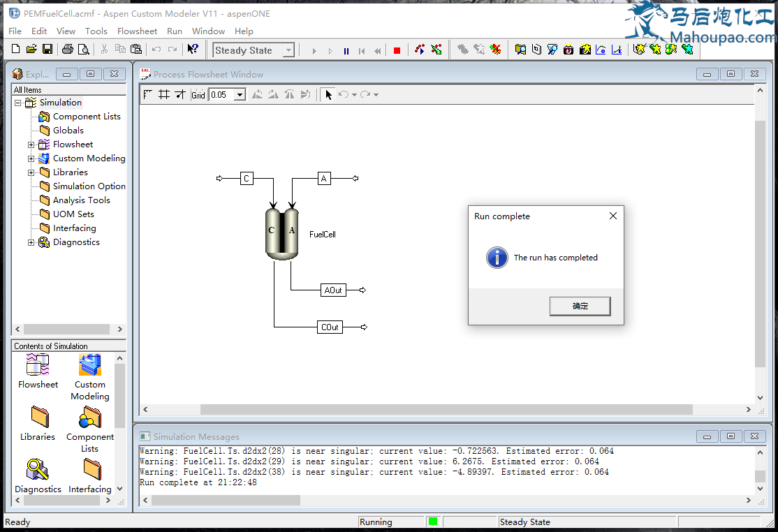This screenshot has height=532, width=778.
Task: Click the Step run outlined arrow
Action: coord(330,50)
